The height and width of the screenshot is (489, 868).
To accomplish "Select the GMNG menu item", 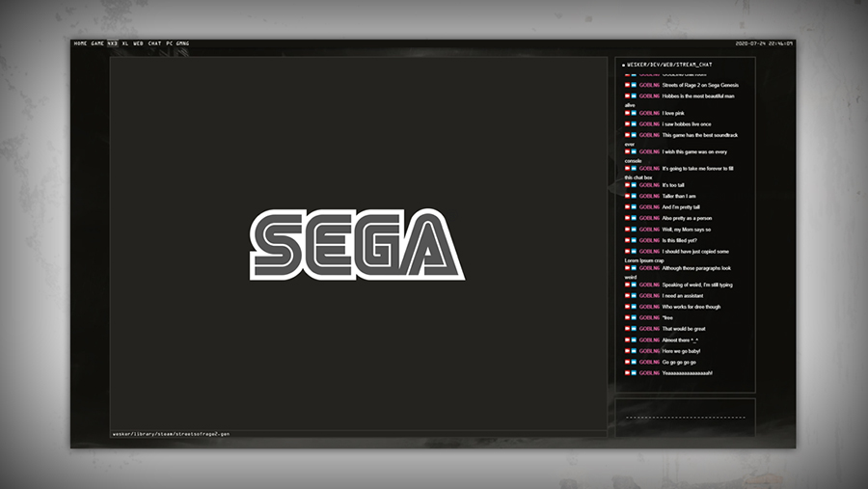I will [x=182, y=43].
